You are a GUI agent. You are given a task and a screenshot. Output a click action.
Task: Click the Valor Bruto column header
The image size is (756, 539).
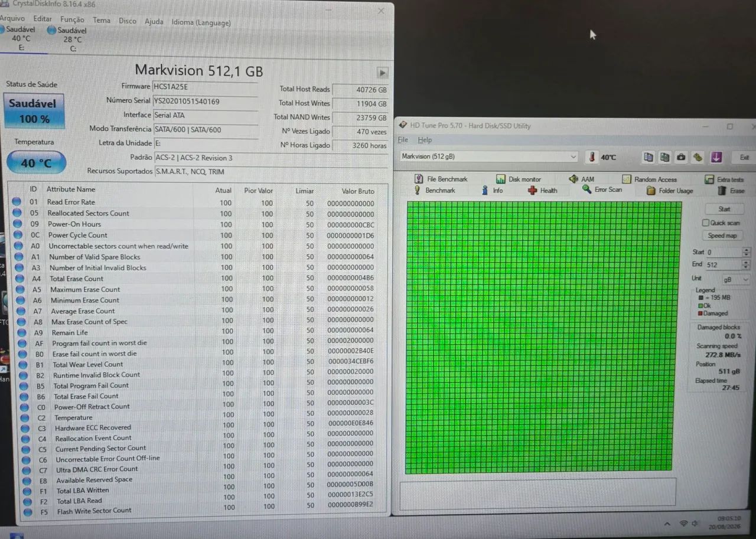(358, 191)
